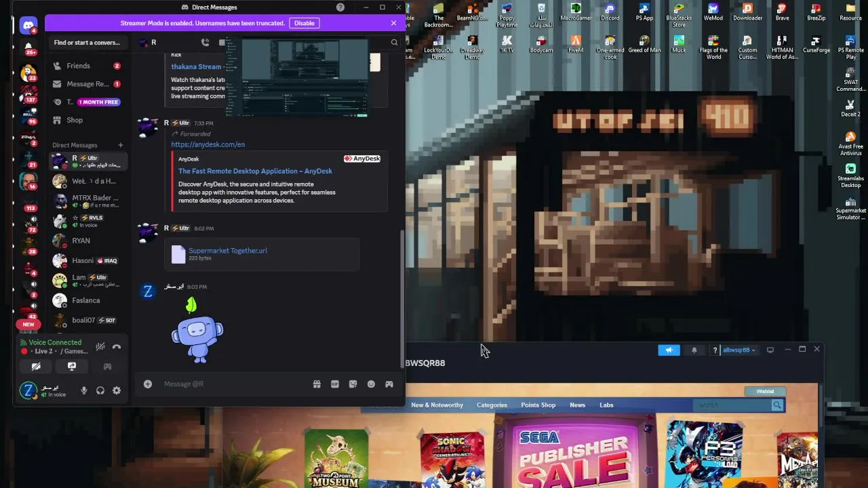Viewport: 868px width, 488px height.
Task: Open server with 137 unread badge
Action: tap(28, 94)
